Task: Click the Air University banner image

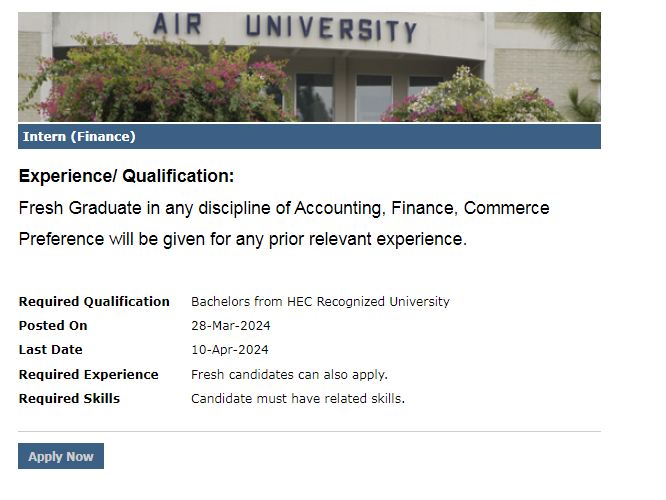Action: [x=309, y=67]
